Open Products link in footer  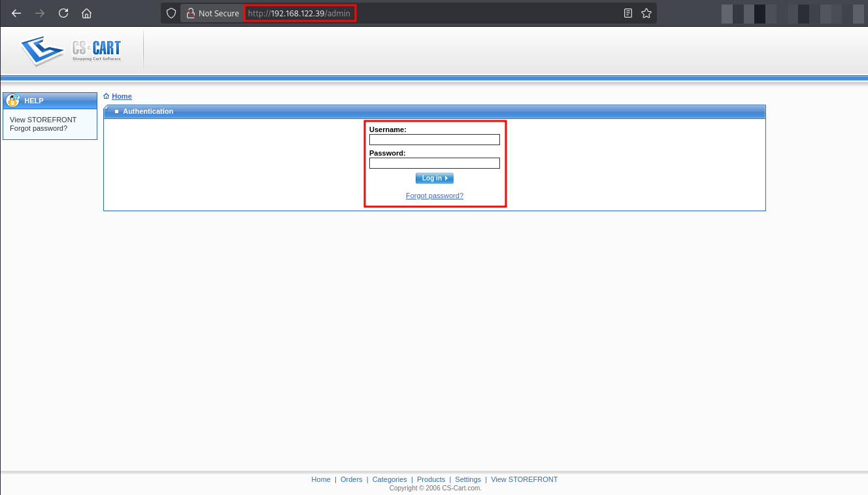pos(431,479)
